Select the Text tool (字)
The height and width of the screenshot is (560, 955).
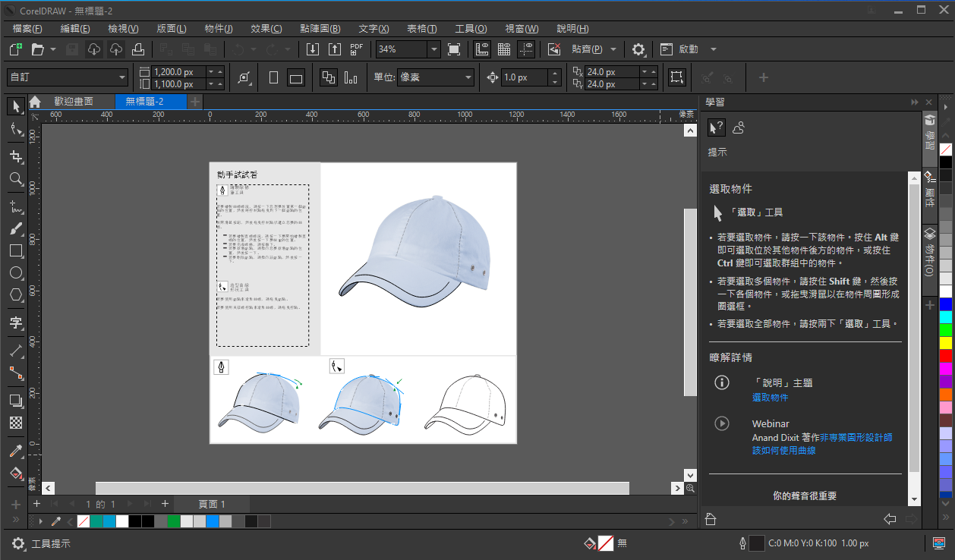coord(16,323)
